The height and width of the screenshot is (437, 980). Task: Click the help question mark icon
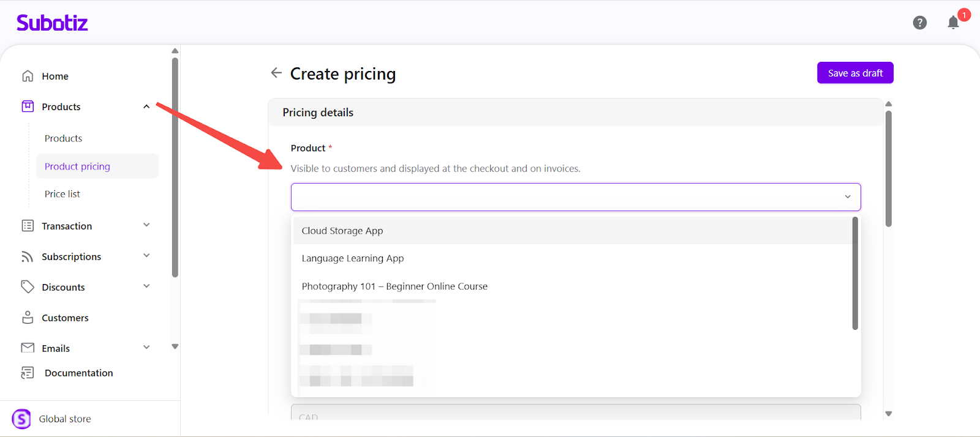click(919, 23)
